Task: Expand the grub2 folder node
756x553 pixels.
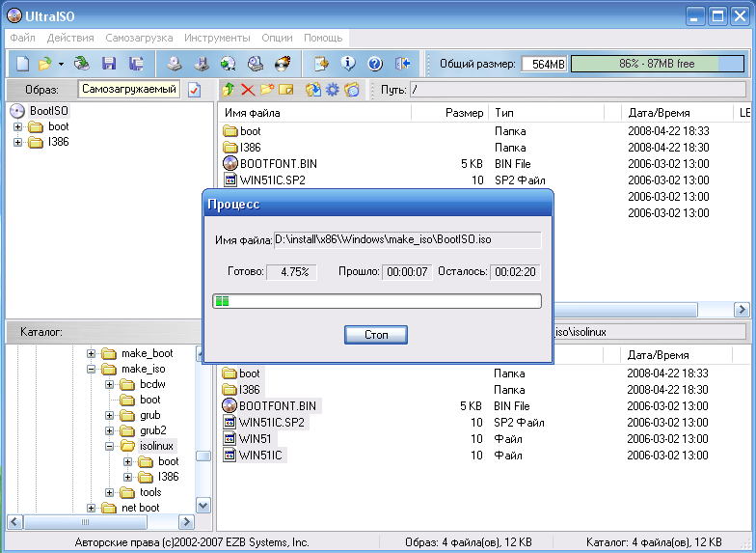Action: click(109, 430)
